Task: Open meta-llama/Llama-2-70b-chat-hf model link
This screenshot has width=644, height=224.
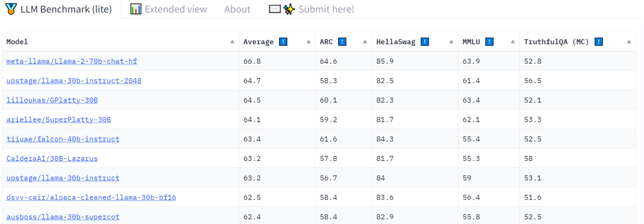Action: pyautogui.click(x=72, y=61)
